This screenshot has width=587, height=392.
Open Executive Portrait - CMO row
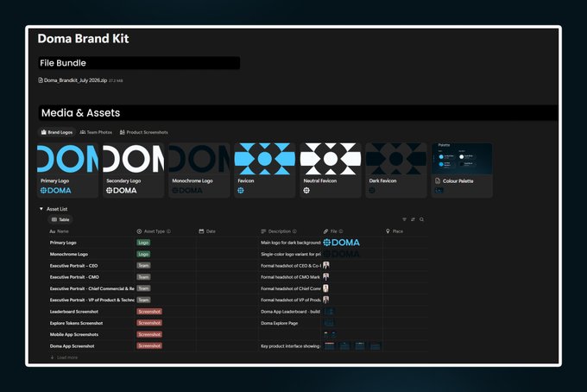click(x=74, y=277)
